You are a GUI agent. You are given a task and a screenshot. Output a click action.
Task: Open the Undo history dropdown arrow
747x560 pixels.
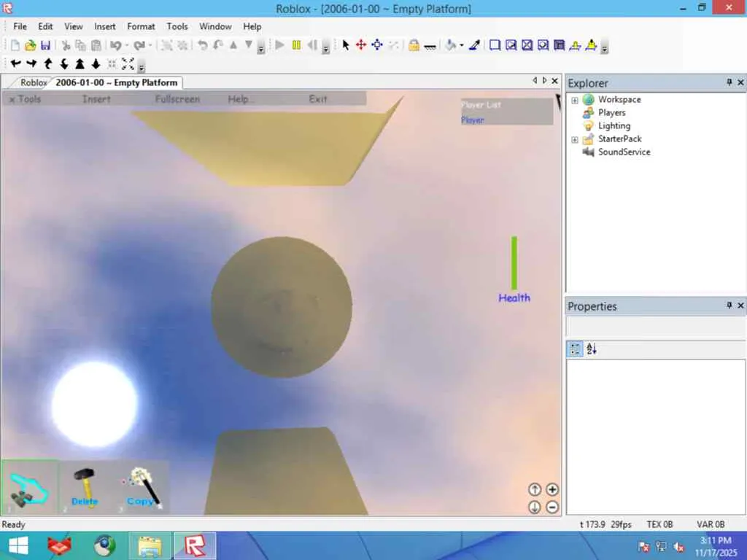coord(127,46)
